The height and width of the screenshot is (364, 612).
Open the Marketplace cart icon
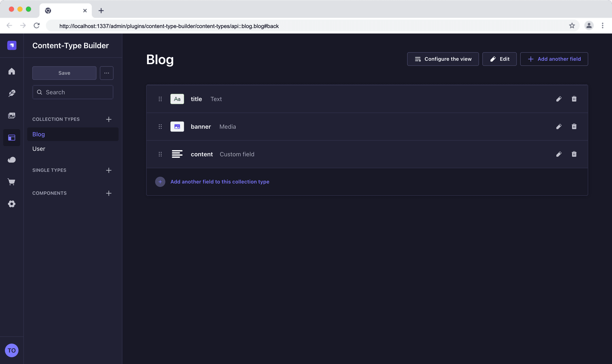click(x=11, y=182)
